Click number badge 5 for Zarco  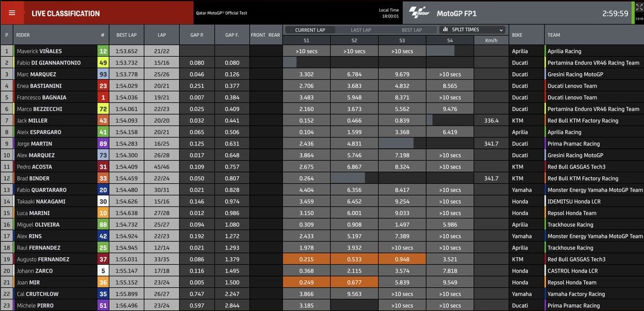click(x=102, y=271)
